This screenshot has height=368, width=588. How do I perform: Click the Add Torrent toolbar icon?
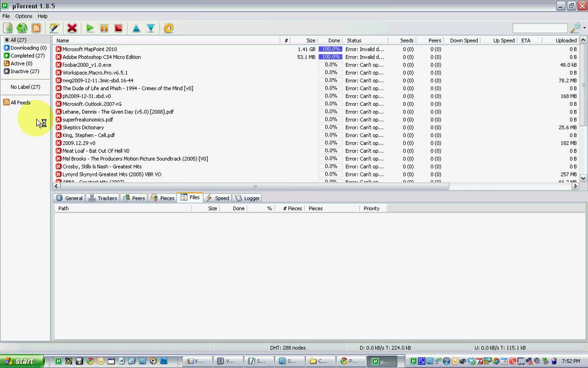8,28
